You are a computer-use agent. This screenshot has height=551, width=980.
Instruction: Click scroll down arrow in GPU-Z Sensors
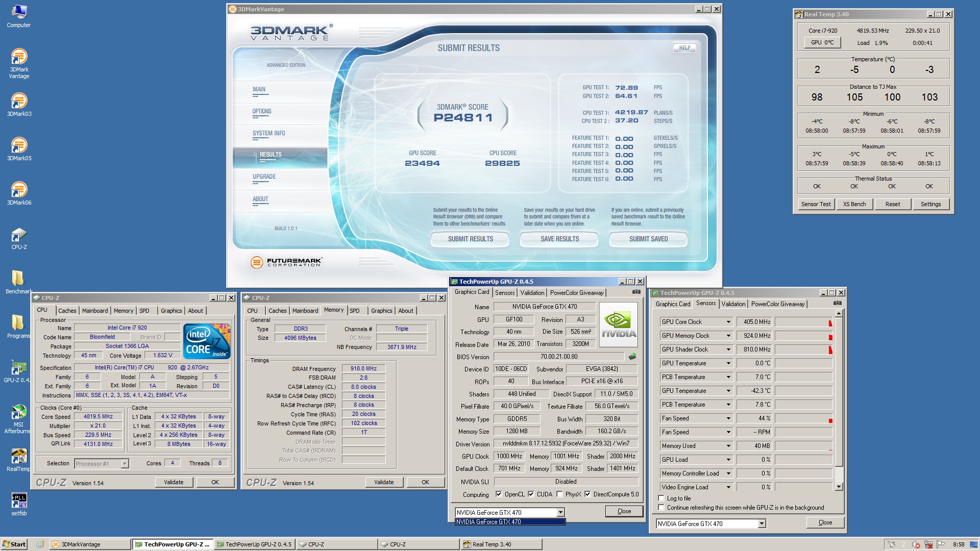click(838, 487)
